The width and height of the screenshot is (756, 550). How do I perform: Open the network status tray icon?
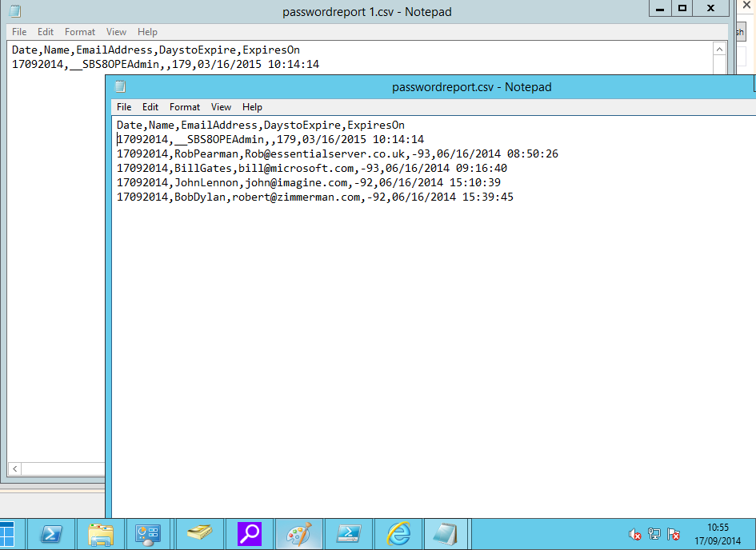[x=654, y=534]
